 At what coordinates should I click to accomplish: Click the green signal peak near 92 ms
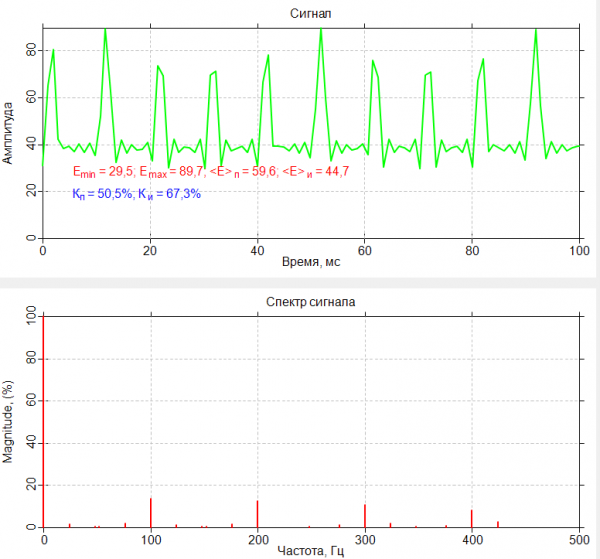pos(536,31)
